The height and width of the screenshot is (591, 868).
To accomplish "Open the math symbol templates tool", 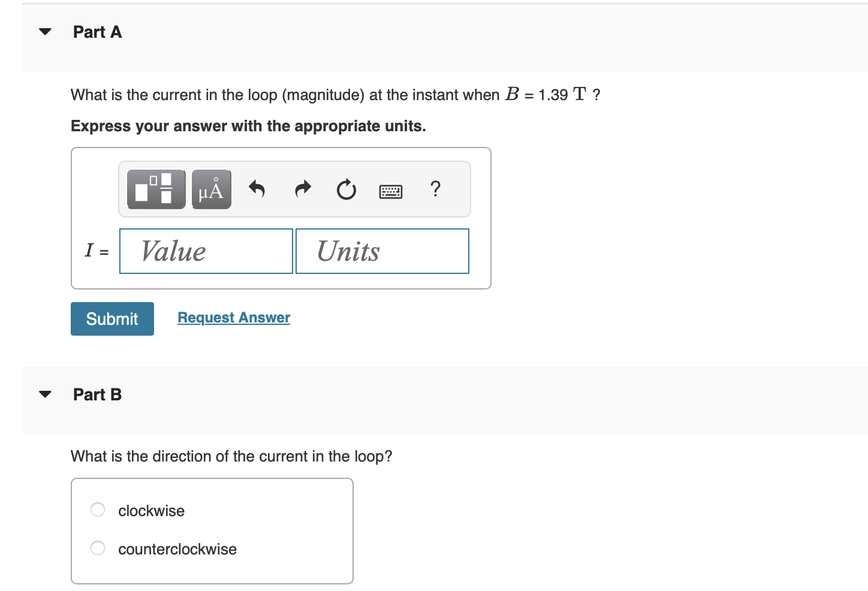I will click(155, 189).
